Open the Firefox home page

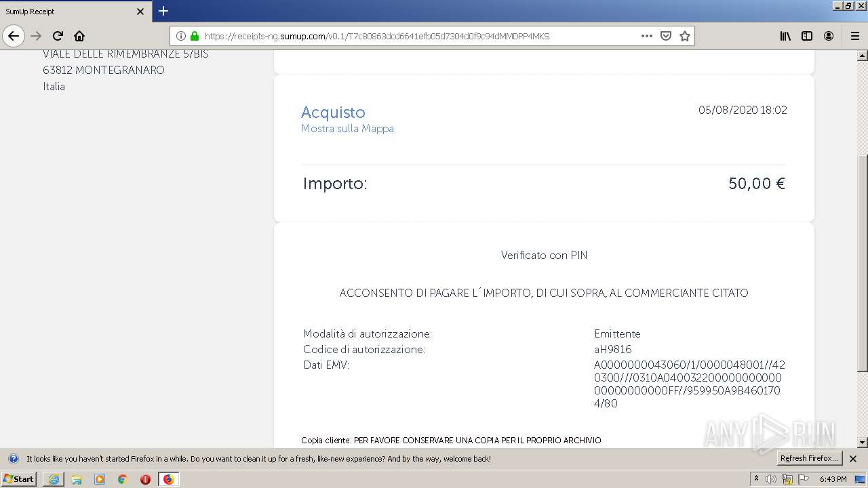(79, 36)
